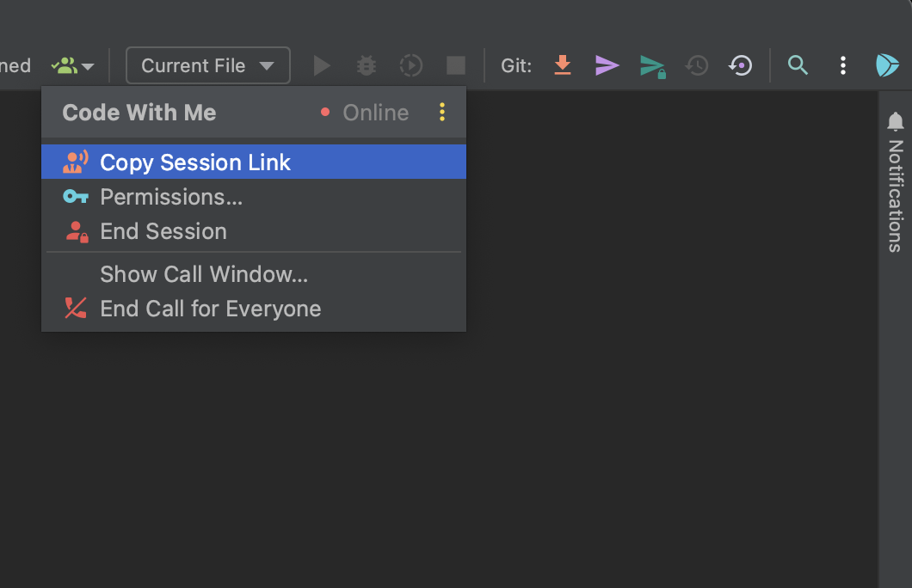This screenshot has height=588, width=912.
Task: Click the Git Rollback icon
Action: pyautogui.click(x=741, y=65)
